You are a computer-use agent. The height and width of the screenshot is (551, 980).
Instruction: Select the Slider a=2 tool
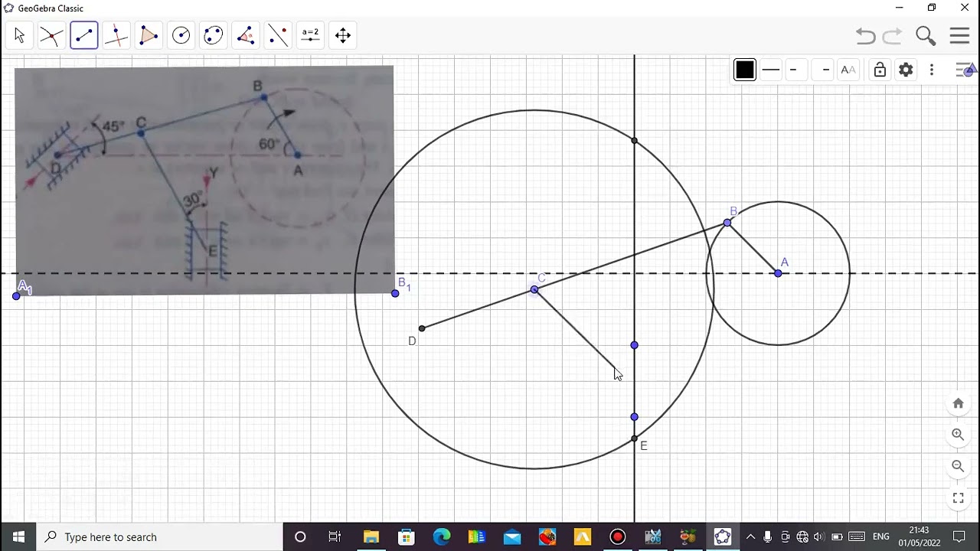click(x=310, y=35)
